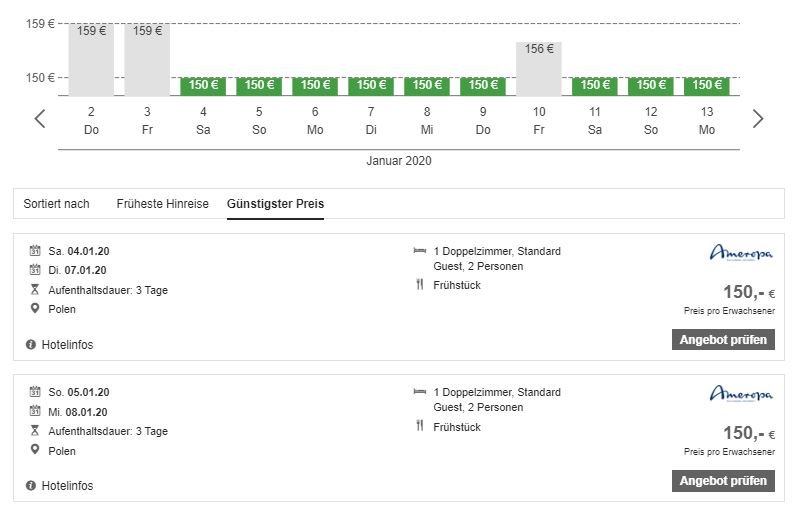This screenshot has width=800, height=510.
Task: Click calendar icon next to Sa. 04.01.20
Action: click(35, 251)
